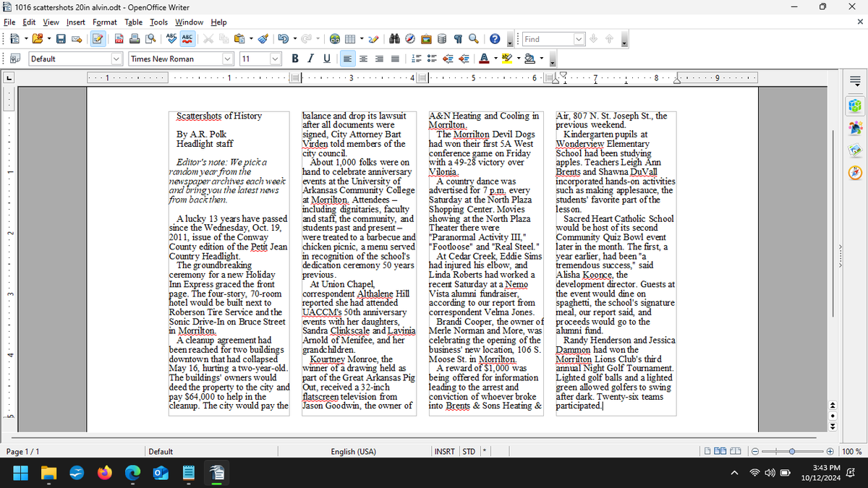Screen dimensions: 868x488
Task: Open the Times New Roman font dropdown
Action: (229, 59)
